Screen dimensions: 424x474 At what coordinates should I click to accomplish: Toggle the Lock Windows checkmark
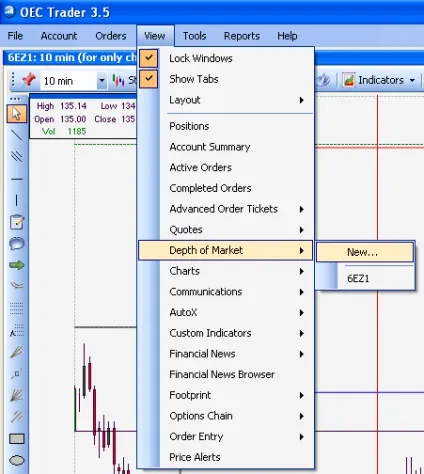(x=149, y=58)
